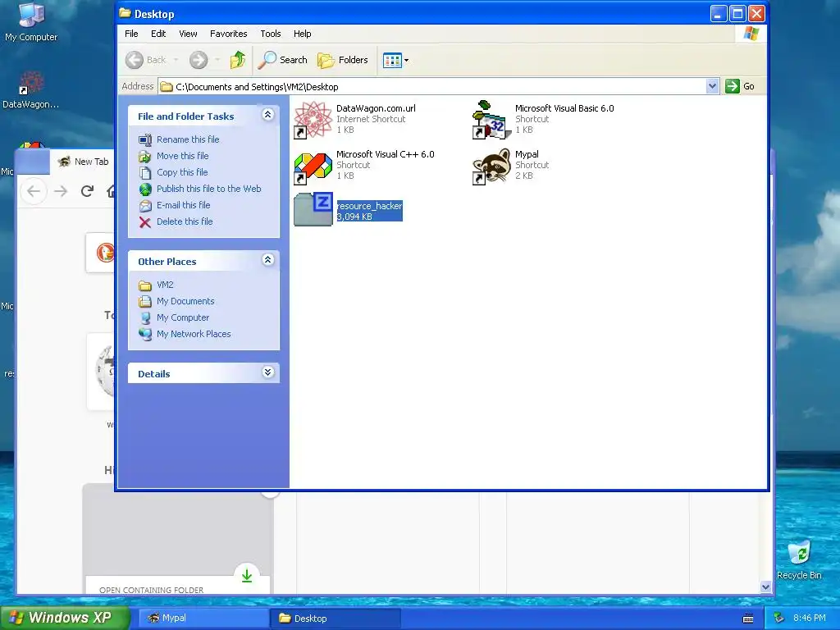Image resolution: width=840 pixels, height=630 pixels.
Task: Click the address bar path field
Action: point(433,86)
